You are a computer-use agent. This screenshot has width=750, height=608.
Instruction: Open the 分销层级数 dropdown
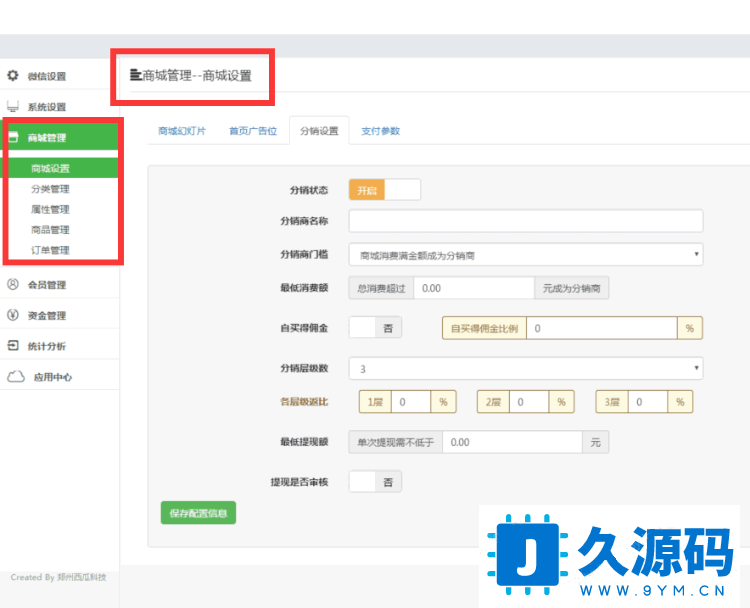point(525,369)
